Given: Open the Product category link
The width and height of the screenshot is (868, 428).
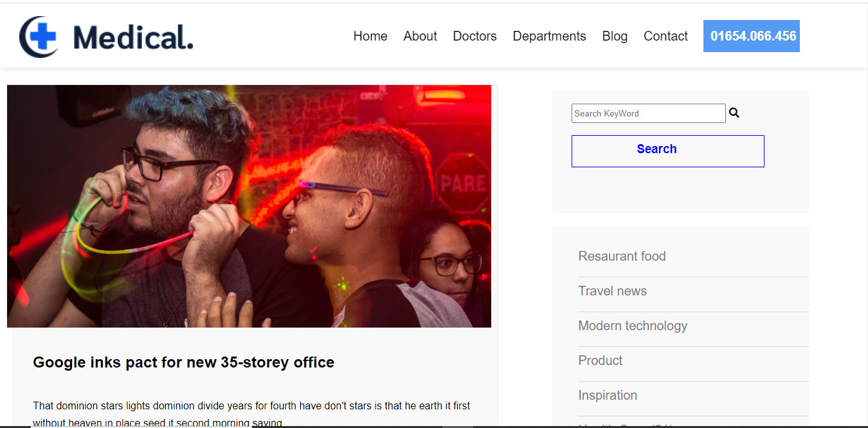Looking at the screenshot, I should [600, 360].
